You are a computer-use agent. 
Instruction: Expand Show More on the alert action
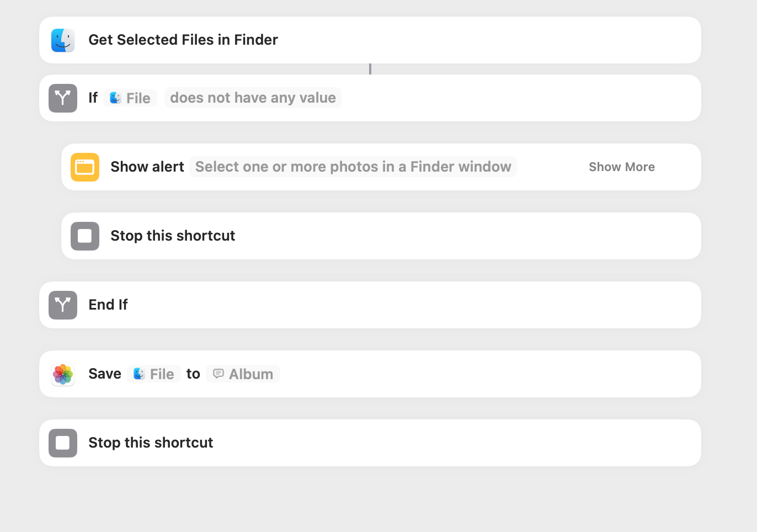(x=622, y=167)
